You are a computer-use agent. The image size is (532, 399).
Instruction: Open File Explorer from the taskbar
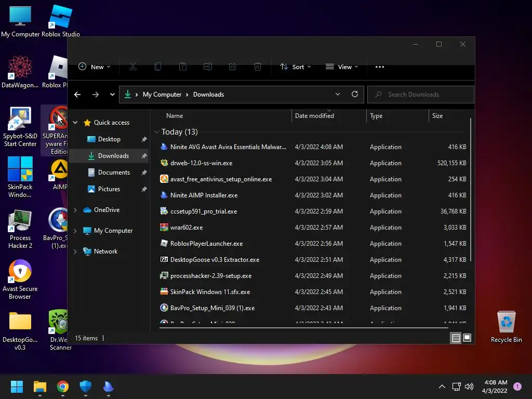(39, 387)
